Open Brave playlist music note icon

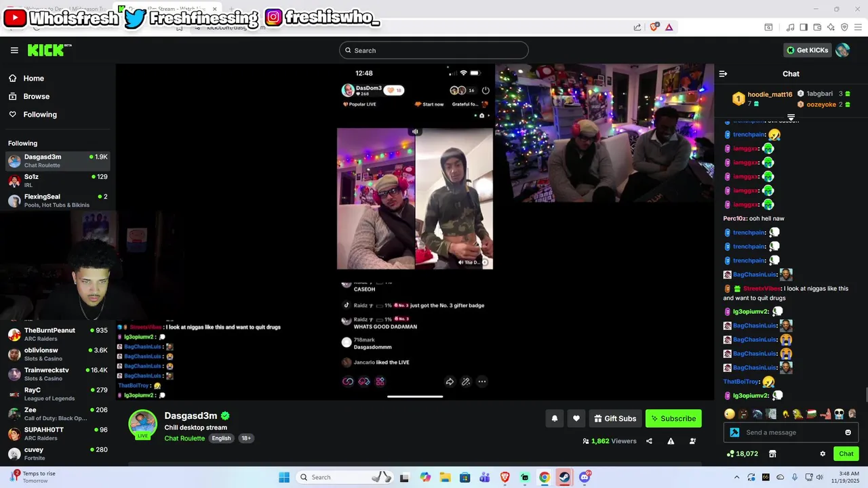click(x=791, y=27)
